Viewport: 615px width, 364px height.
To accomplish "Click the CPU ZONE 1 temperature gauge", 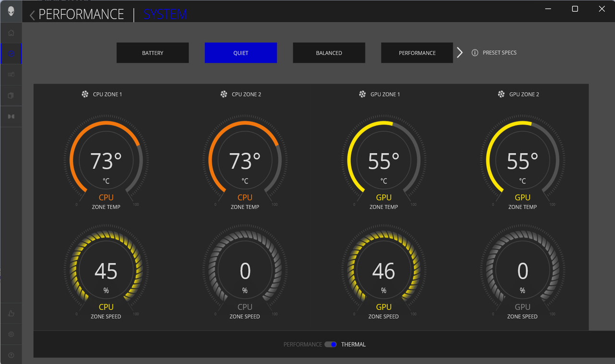I will [x=106, y=160].
